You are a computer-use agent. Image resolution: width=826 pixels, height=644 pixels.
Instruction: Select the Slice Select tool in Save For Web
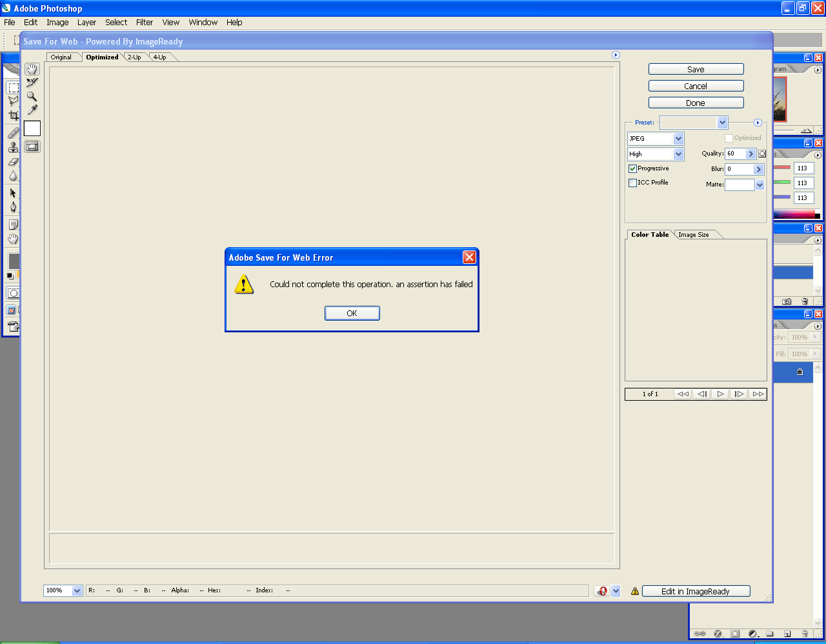click(x=32, y=83)
